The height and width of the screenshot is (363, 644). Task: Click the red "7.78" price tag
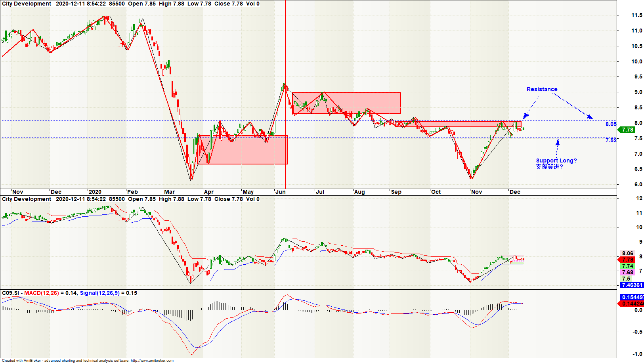tap(627, 260)
